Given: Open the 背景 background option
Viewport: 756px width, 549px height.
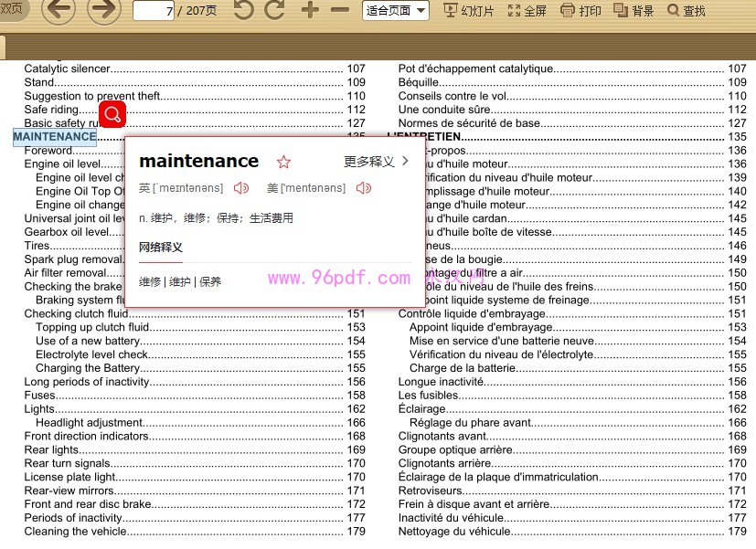Looking at the screenshot, I should [634, 11].
